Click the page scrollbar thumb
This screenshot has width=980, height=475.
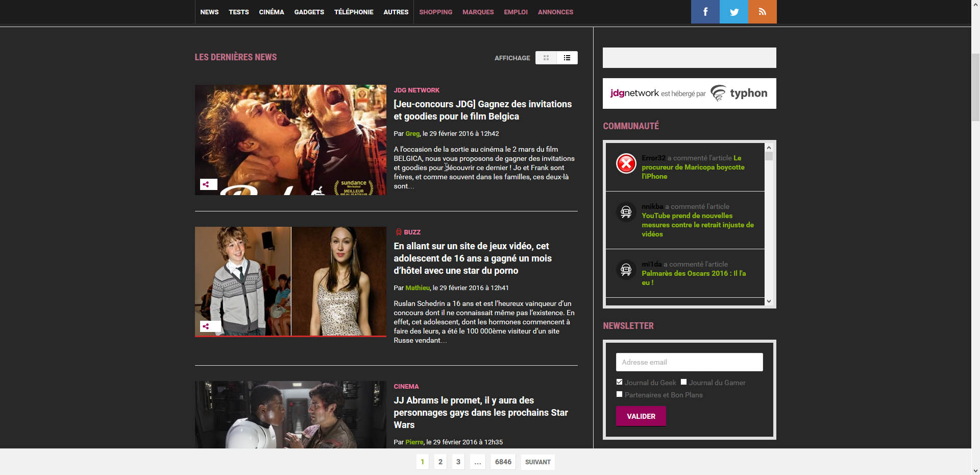click(x=975, y=87)
